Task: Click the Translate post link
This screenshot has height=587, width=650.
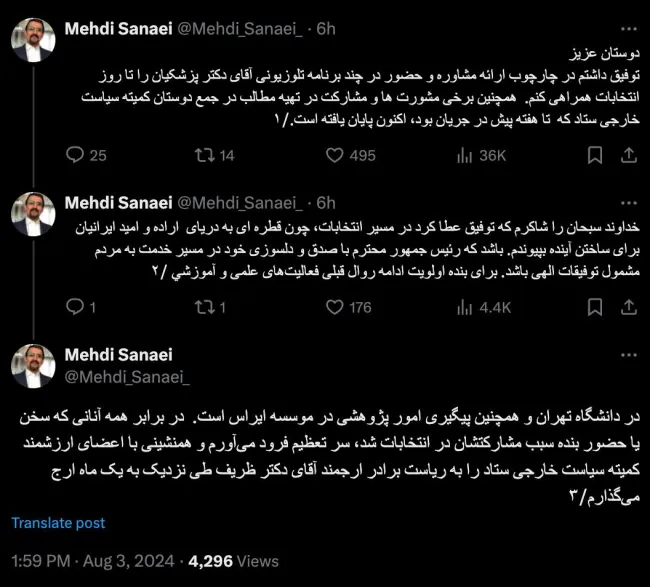Action: [58, 523]
